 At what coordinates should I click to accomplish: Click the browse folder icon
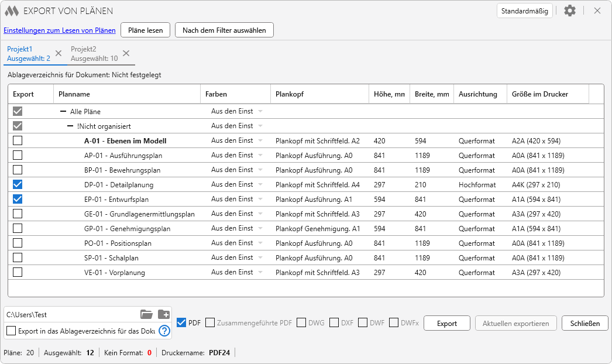pyautogui.click(x=146, y=314)
